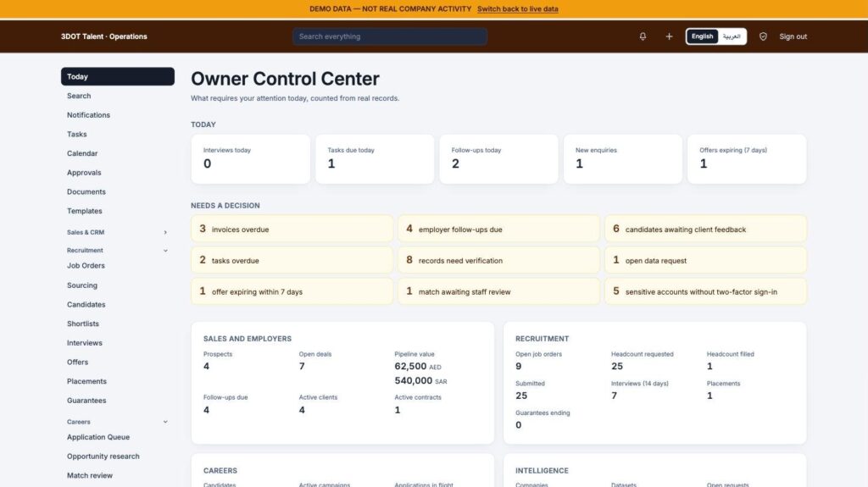Open 4 employer follow-ups due item
This screenshot has width=868, height=487.
pos(498,229)
